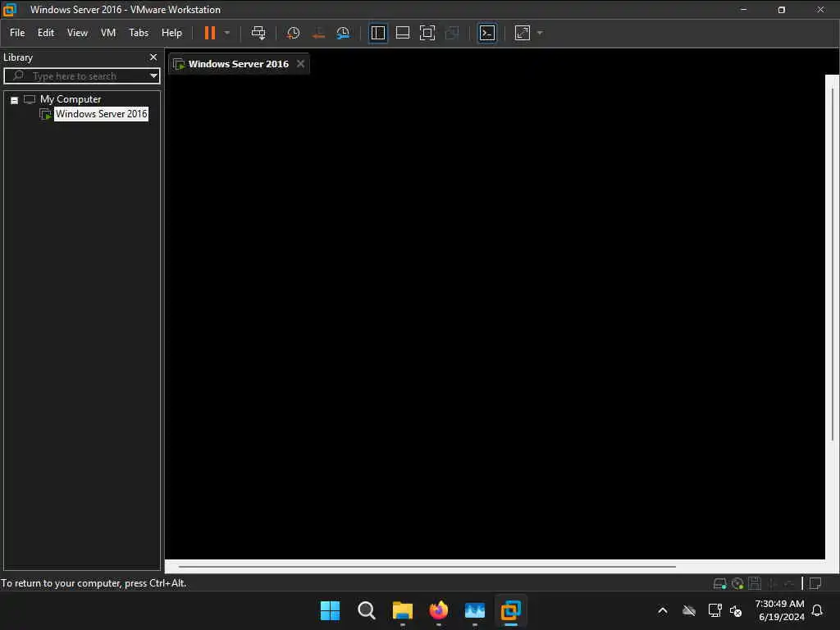Open the Edit menu
Viewport: 840px width, 630px height.
tap(46, 33)
